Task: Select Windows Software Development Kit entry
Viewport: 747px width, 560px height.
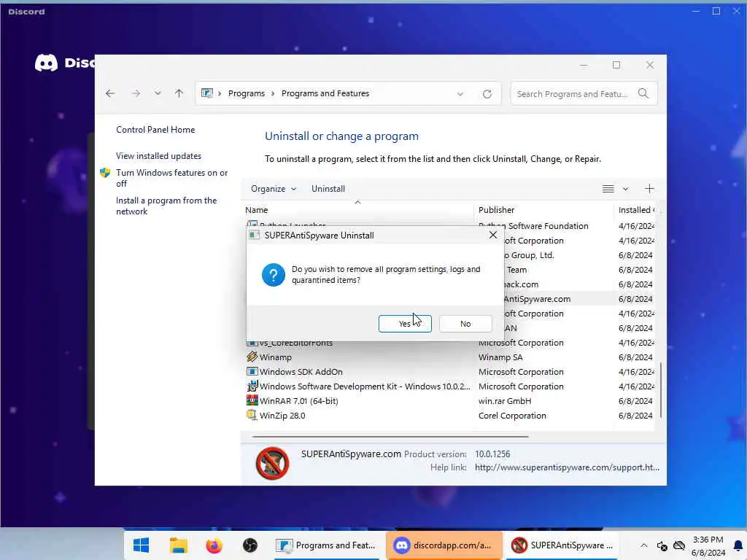Action: pyautogui.click(x=449, y=386)
